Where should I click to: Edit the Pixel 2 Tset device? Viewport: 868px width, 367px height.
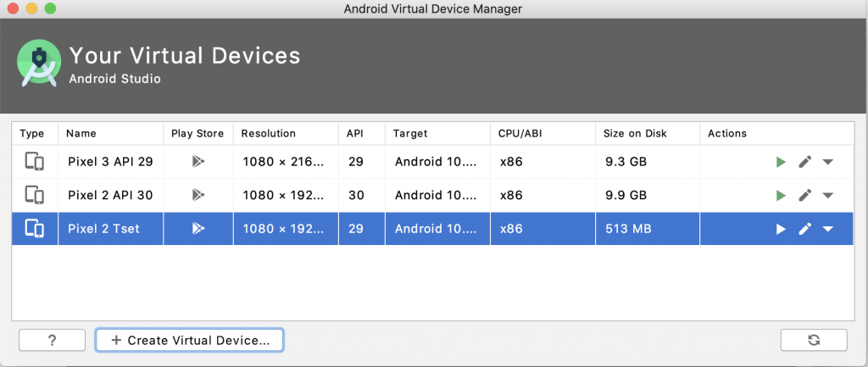tap(805, 229)
